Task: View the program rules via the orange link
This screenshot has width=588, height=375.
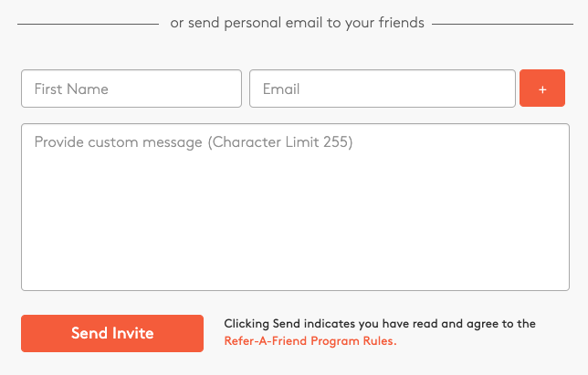Action: (310, 341)
